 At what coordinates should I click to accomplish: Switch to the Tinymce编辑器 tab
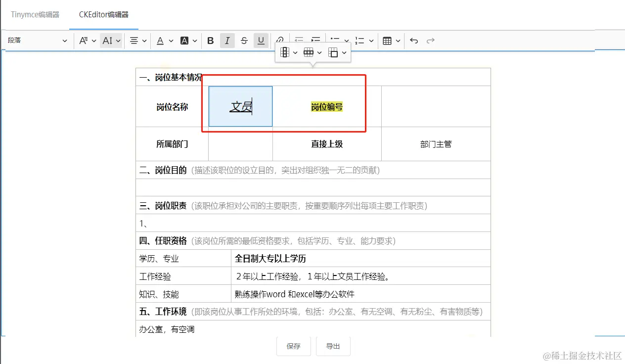click(x=35, y=14)
